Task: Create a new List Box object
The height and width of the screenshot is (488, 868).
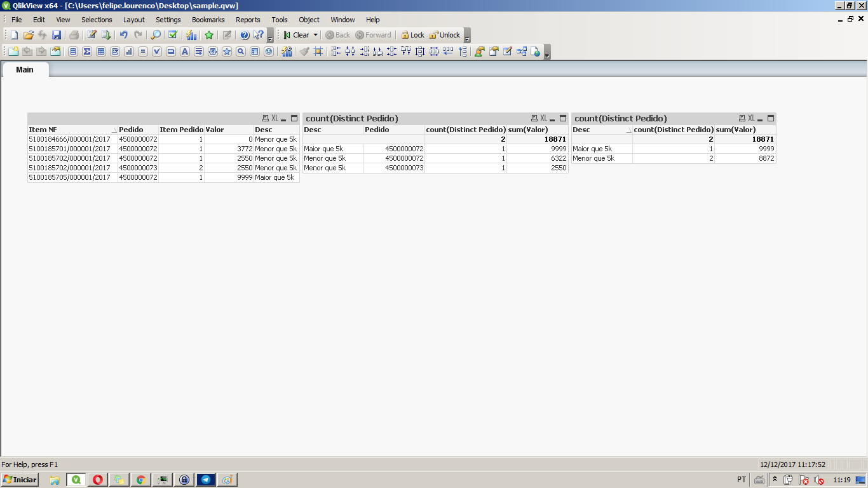Action: pyautogui.click(x=73, y=51)
